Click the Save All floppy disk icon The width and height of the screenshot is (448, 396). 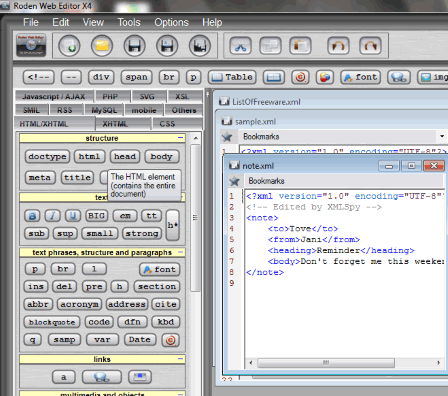[x=200, y=46]
